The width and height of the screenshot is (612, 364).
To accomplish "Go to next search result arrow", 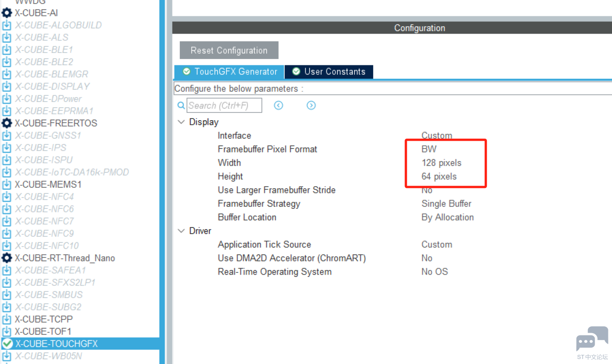I will click(311, 105).
